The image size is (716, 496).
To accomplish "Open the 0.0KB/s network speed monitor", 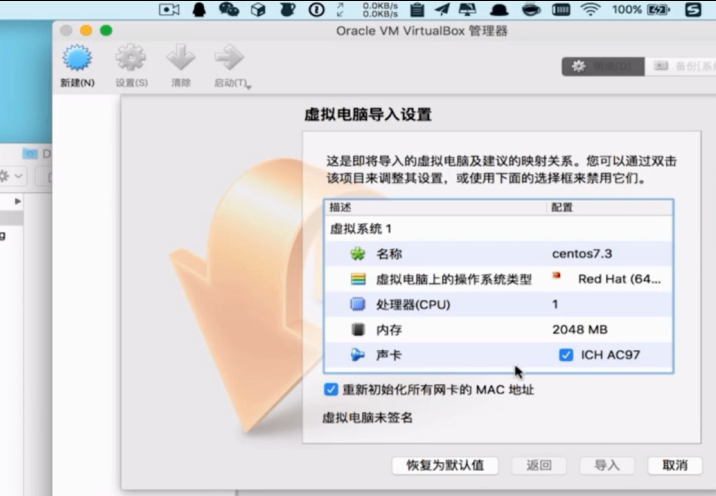I will [380, 10].
